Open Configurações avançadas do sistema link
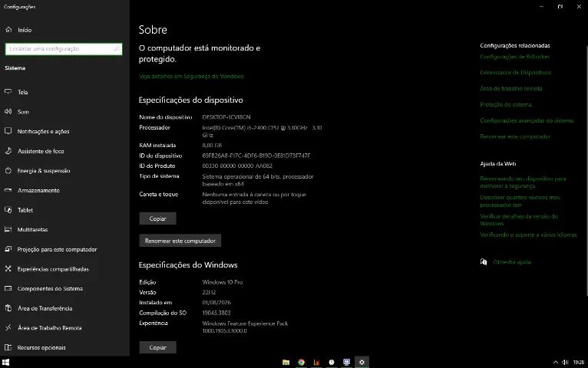Screen dimensions: 588x368 [527, 120]
